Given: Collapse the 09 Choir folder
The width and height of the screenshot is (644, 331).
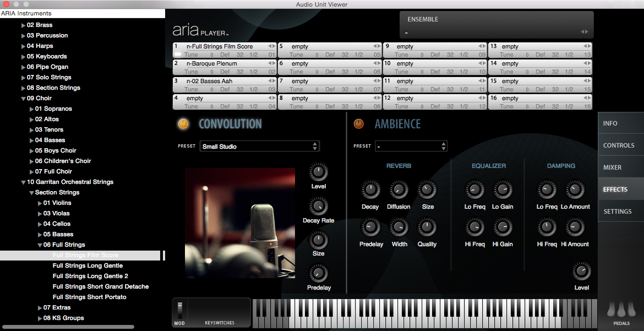Looking at the screenshot, I should 23,99.
